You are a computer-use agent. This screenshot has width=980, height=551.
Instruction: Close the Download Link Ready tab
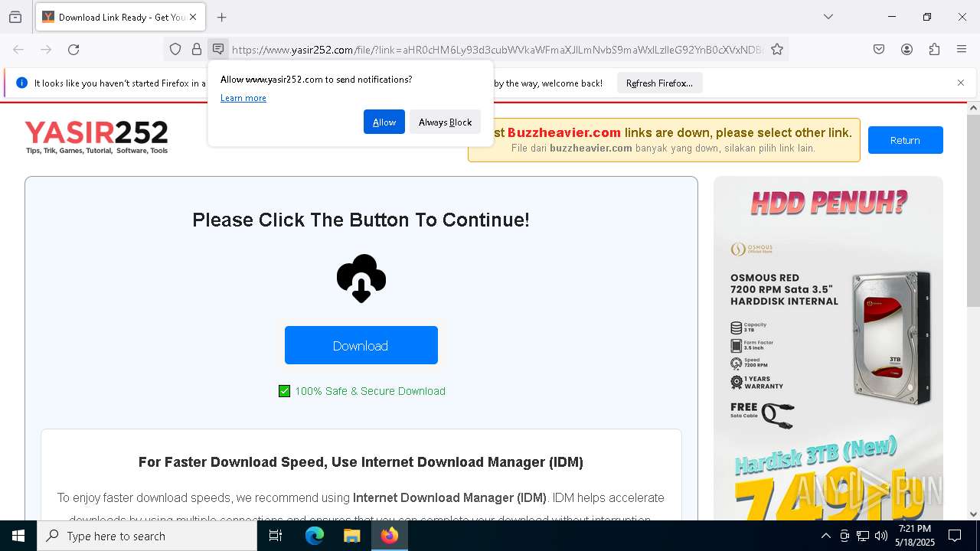(193, 17)
